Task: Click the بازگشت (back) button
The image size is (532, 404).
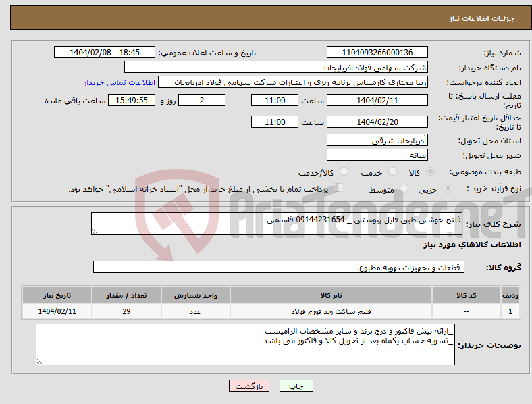Action: (249, 386)
